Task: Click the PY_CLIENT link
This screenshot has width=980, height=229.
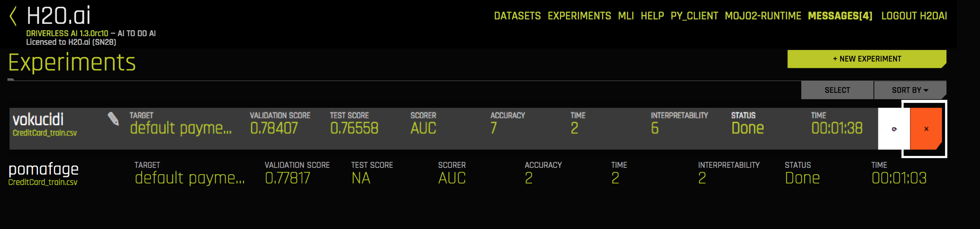Action: tap(694, 16)
